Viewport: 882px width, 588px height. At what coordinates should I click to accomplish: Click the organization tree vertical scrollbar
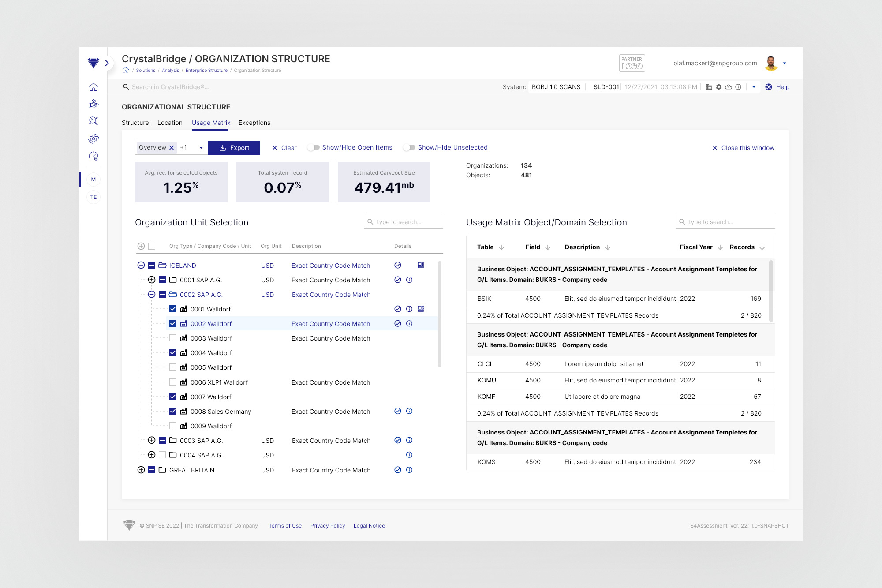[x=439, y=314]
